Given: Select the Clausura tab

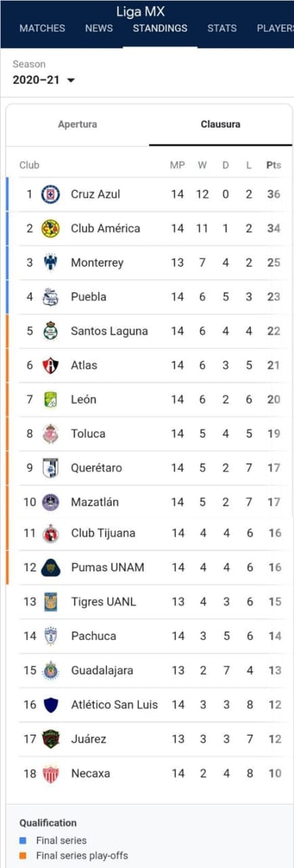Looking at the screenshot, I should click(220, 124).
